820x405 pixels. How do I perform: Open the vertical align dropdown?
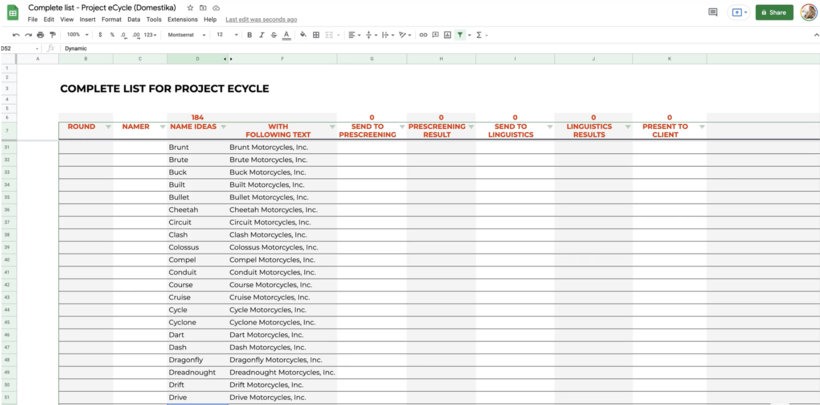click(371, 35)
